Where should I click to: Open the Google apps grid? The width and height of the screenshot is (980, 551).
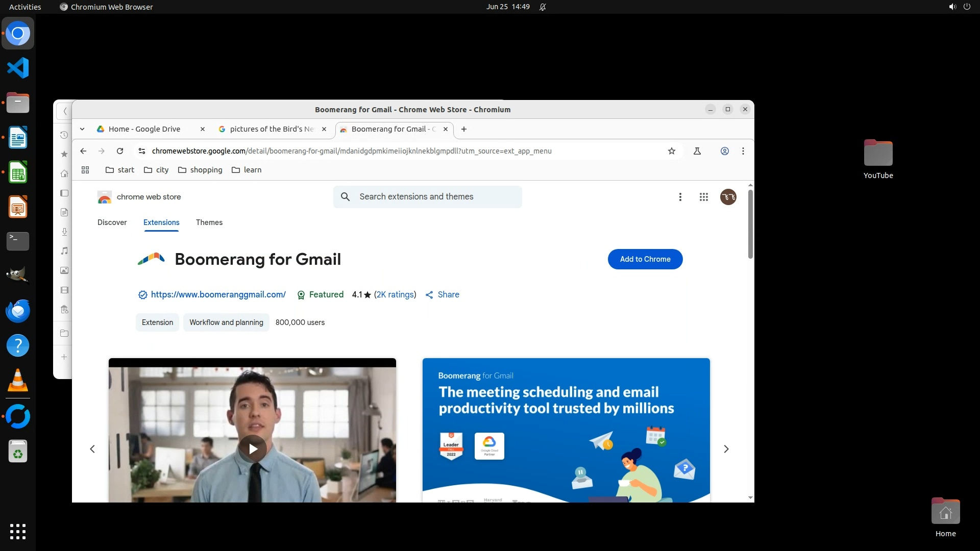[704, 197]
